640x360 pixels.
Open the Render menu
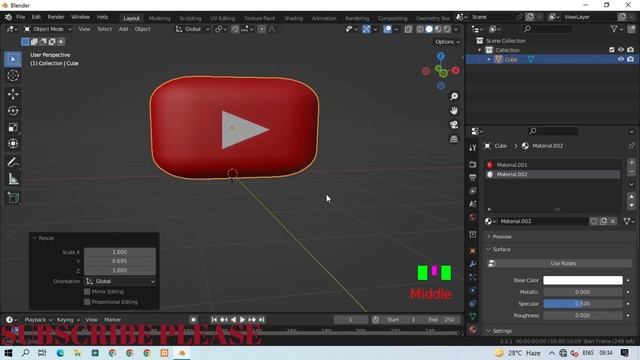[x=56, y=17]
